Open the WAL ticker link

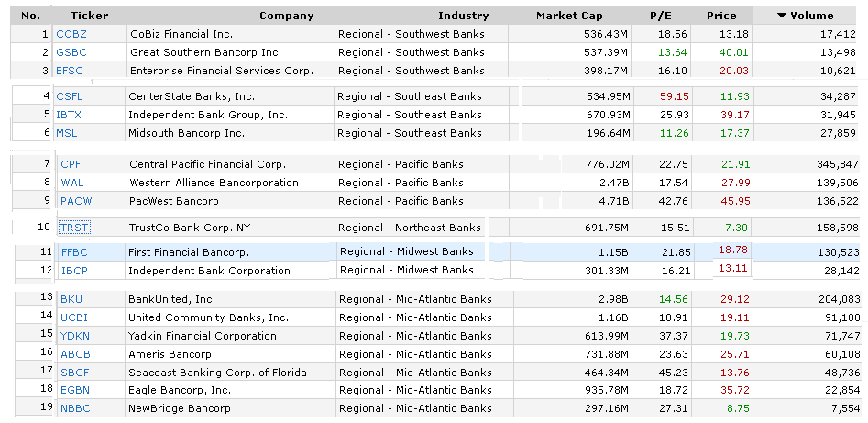(72, 183)
